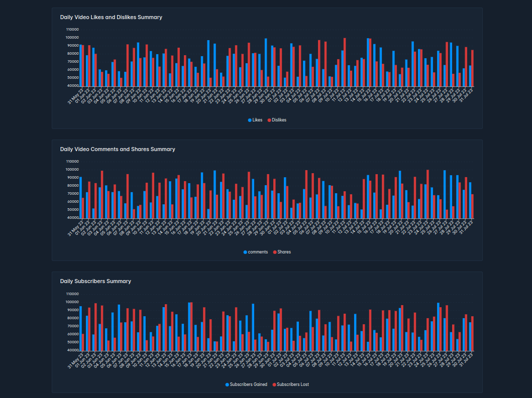
Task: Click the Daily Video Comments and Shares Summary title
Action: pyautogui.click(x=118, y=149)
